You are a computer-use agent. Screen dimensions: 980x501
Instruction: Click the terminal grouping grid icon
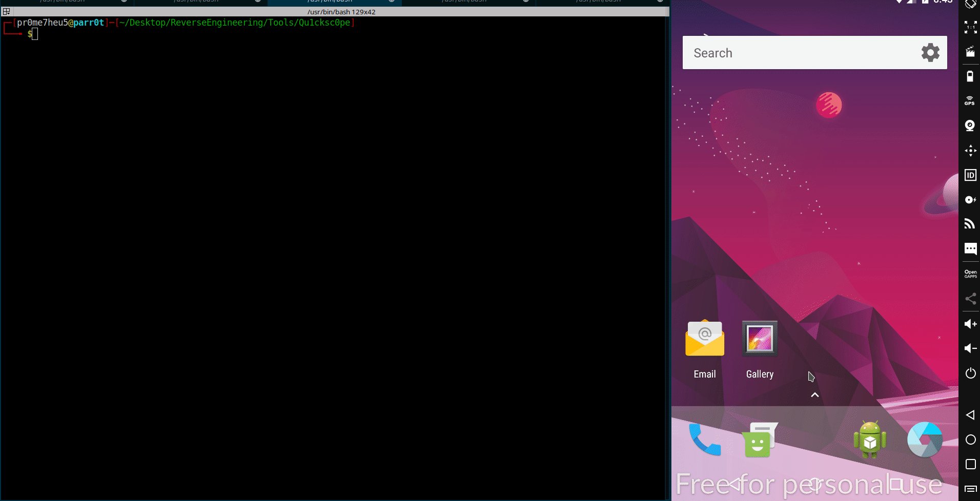coord(6,11)
